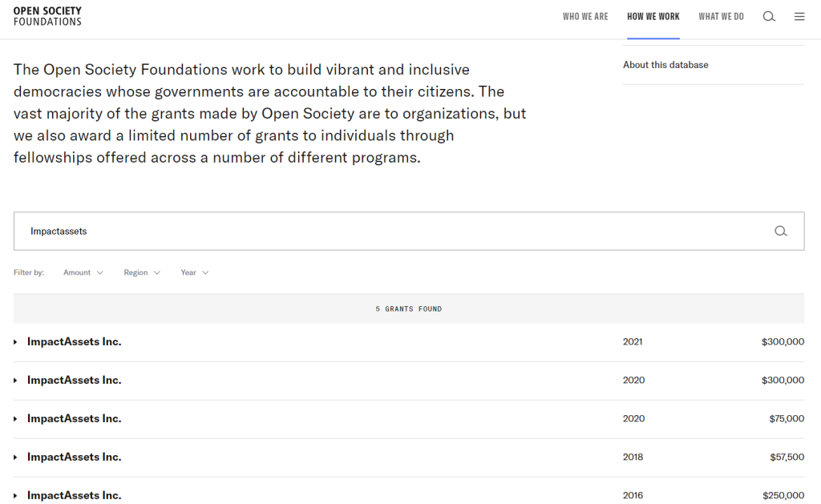Click the Filter by label
Viewport: 821px width, 504px height.
(29, 272)
